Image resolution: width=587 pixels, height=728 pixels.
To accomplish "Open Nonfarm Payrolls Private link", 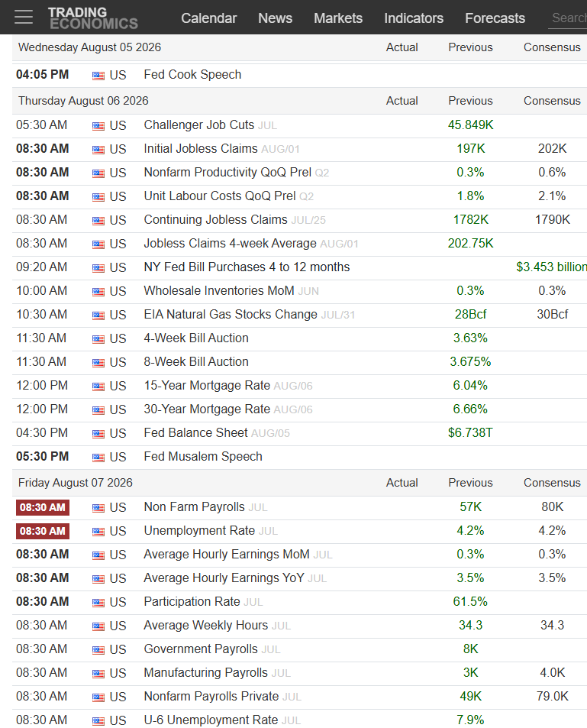I will point(211,697).
